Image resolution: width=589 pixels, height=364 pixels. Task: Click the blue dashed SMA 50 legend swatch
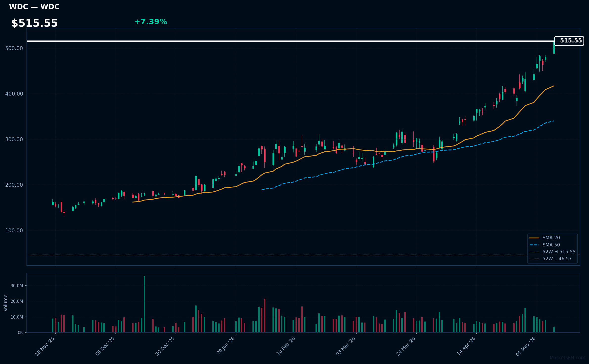pyautogui.click(x=534, y=245)
